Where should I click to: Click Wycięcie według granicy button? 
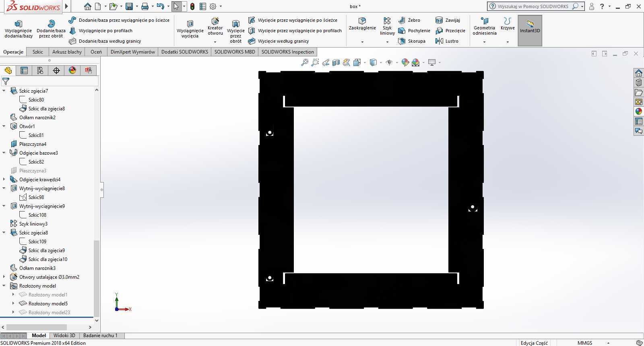pos(279,41)
